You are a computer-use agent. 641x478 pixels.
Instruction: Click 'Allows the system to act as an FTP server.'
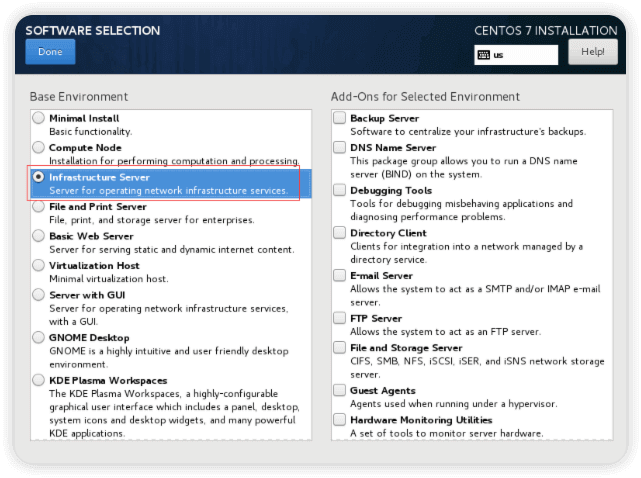pos(445,332)
